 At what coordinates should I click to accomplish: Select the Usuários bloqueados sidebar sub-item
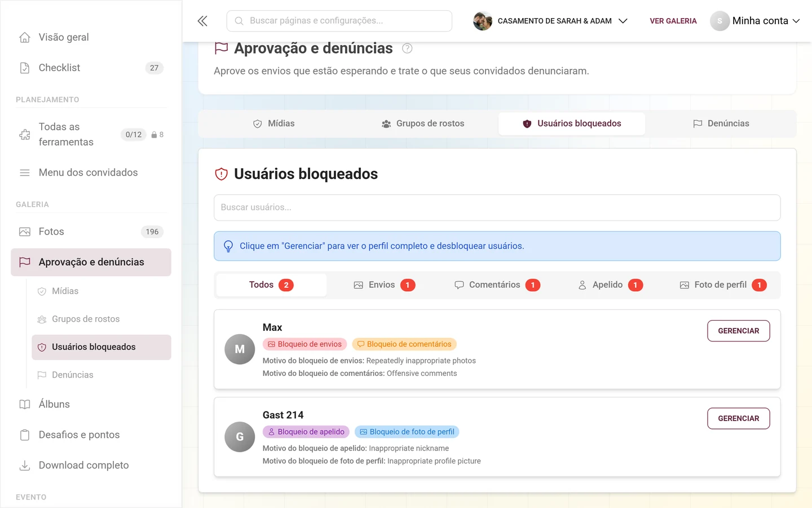101,347
